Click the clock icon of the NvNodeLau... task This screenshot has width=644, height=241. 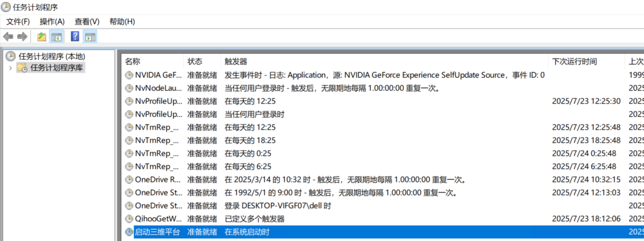click(x=129, y=88)
